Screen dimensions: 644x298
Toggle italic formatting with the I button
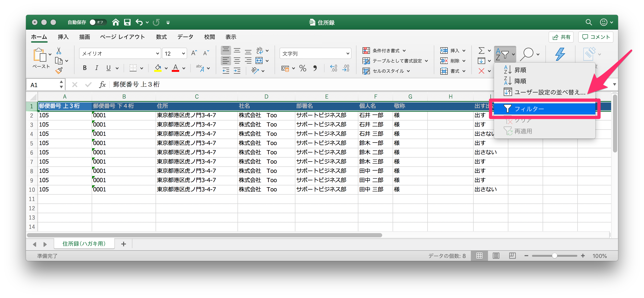click(97, 68)
